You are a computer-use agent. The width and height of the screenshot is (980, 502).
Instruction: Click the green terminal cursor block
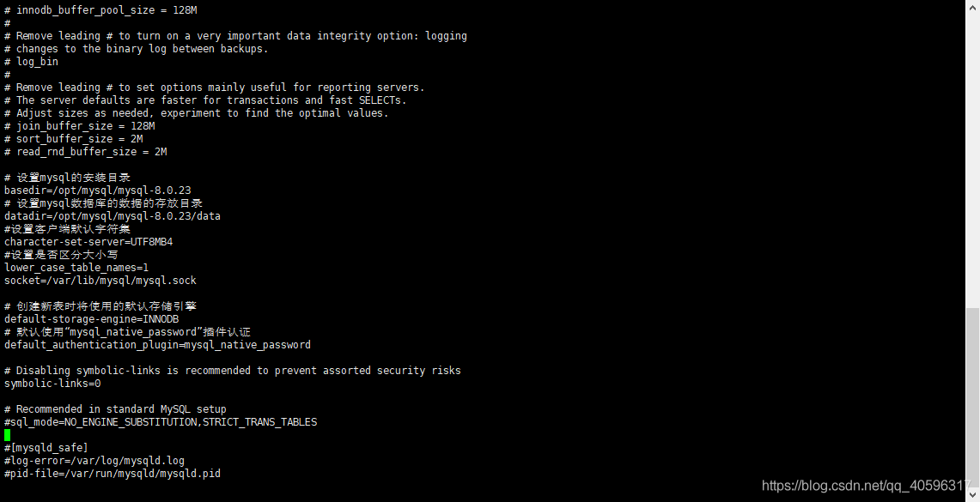click(x=8, y=435)
